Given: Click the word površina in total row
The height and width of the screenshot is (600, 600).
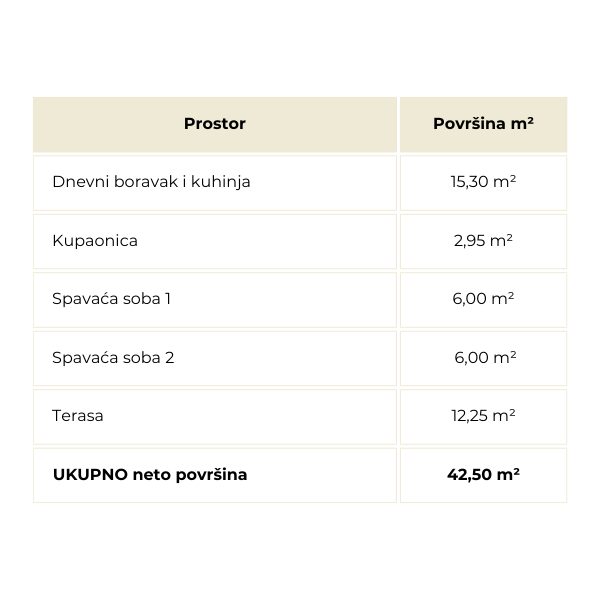Looking at the screenshot, I should point(211,475).
